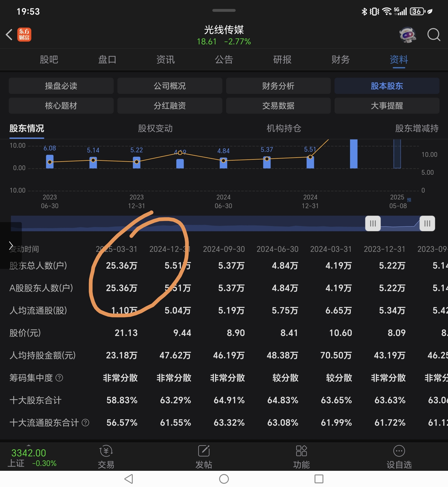Tap the 人均持股金额(元) row label
This screenshot has height=487, width=448.
(x=42, y=355)
